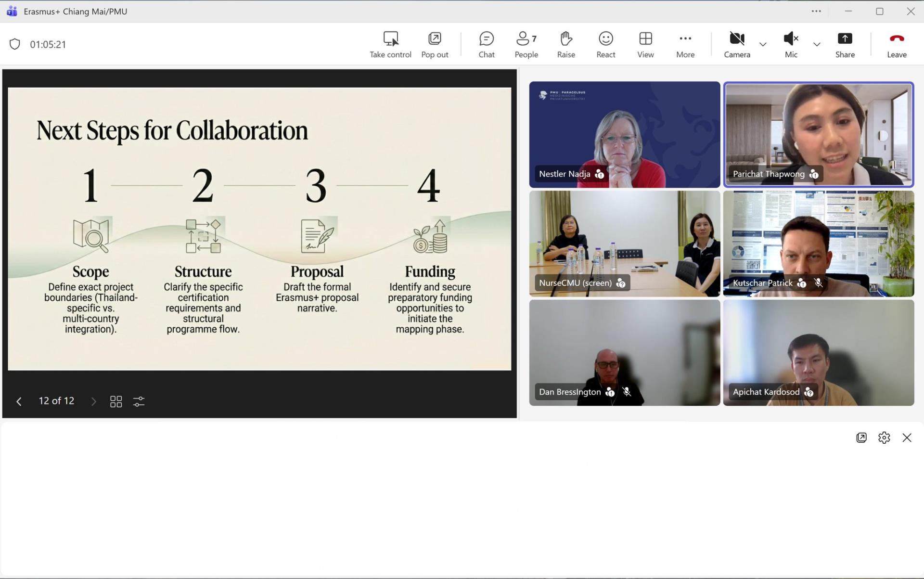
Task: Click the shield meeting security icon
Action: (15, 44)
